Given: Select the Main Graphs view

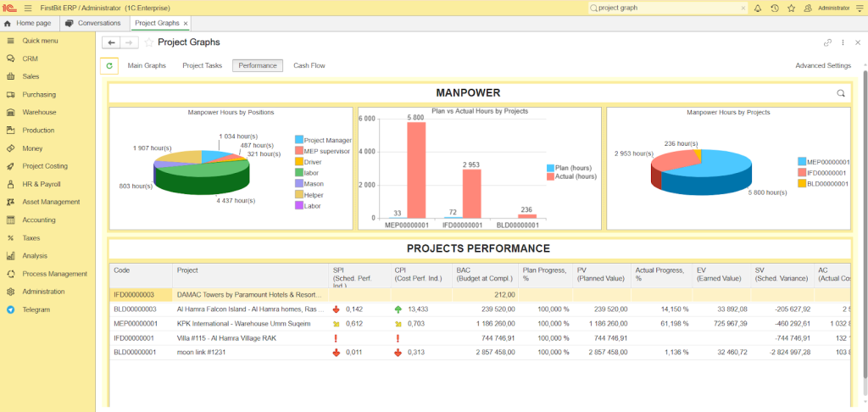Looking at the screenshot, I should tap(147, 65).
